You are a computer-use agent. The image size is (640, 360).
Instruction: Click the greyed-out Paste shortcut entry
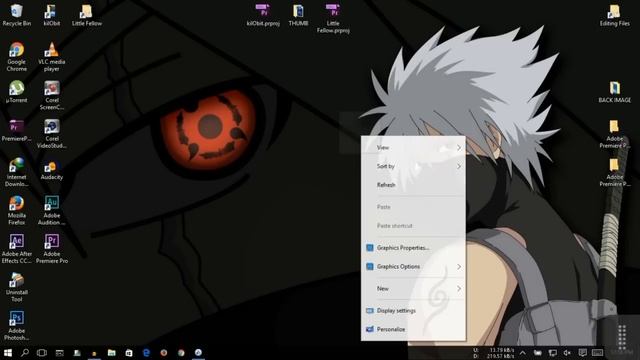[413, 226]
